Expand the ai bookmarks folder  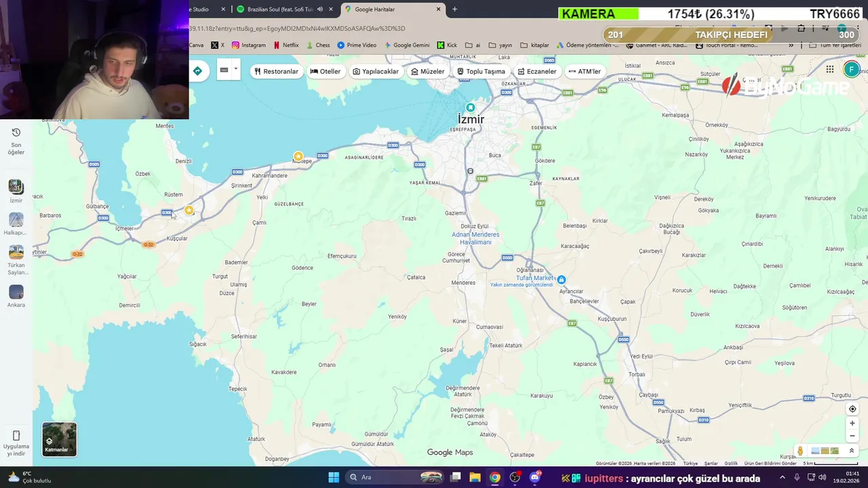(x=472, y=45)
